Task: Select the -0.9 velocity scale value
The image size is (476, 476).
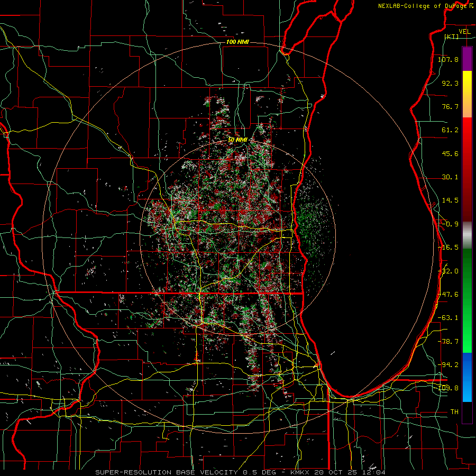Action: click(450, 224)
